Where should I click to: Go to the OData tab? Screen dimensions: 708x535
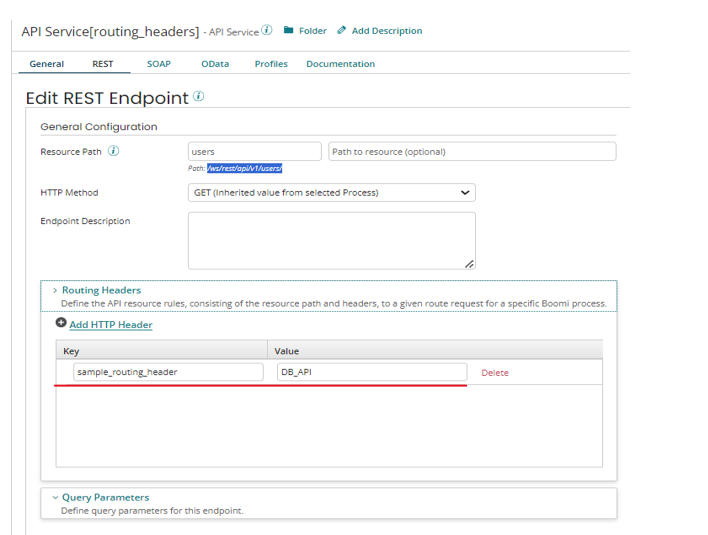pos(215,64)
